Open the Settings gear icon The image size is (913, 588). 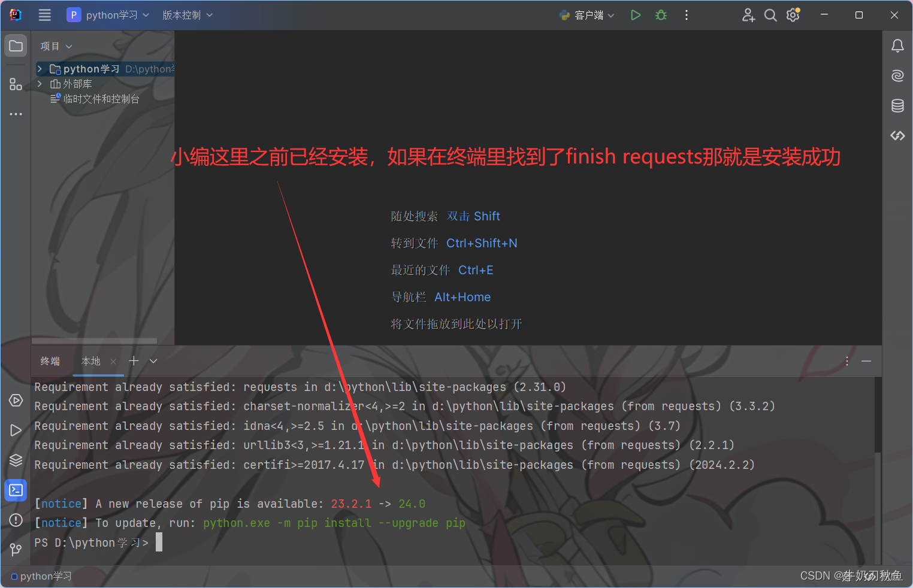[x=792, y=15]
